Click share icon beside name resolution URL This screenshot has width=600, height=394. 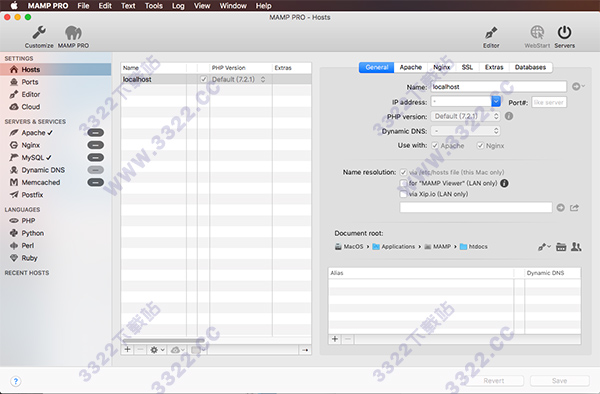point(574,208)
